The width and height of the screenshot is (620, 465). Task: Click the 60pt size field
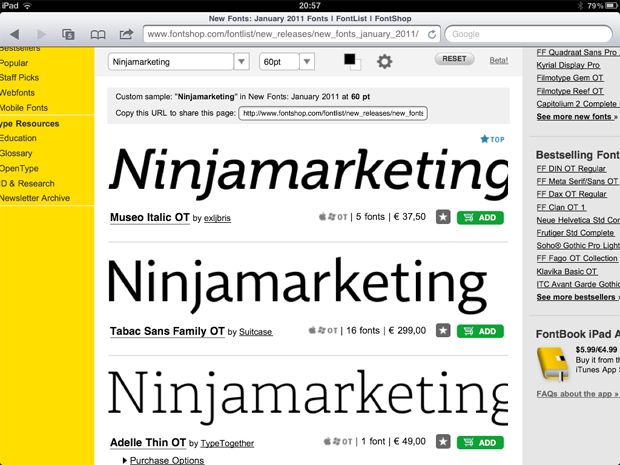pyautogui.click(x=279, y=62)
